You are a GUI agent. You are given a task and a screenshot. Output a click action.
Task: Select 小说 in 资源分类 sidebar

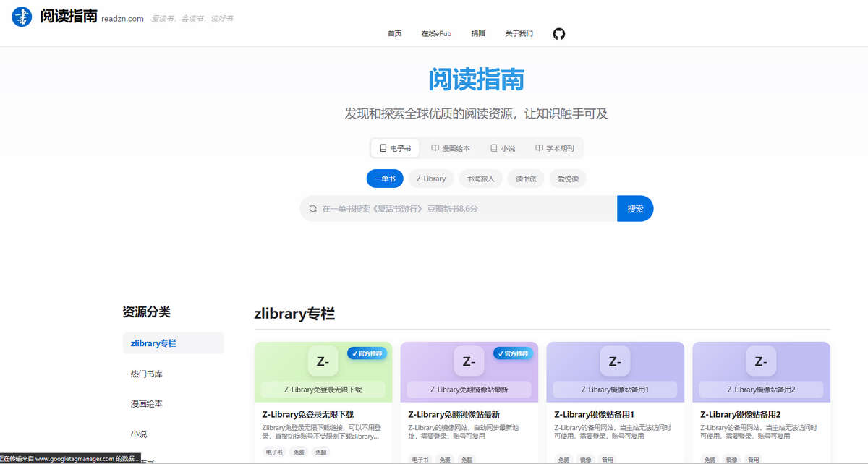173,434
